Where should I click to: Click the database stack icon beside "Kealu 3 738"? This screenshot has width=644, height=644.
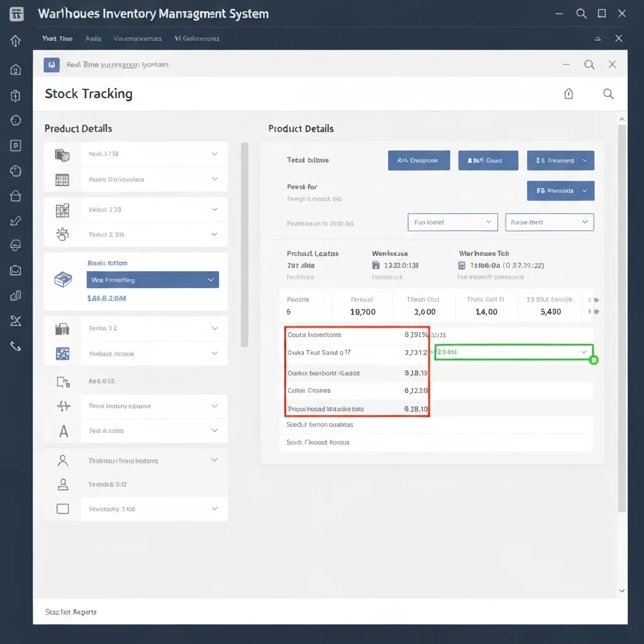[62, 155]
